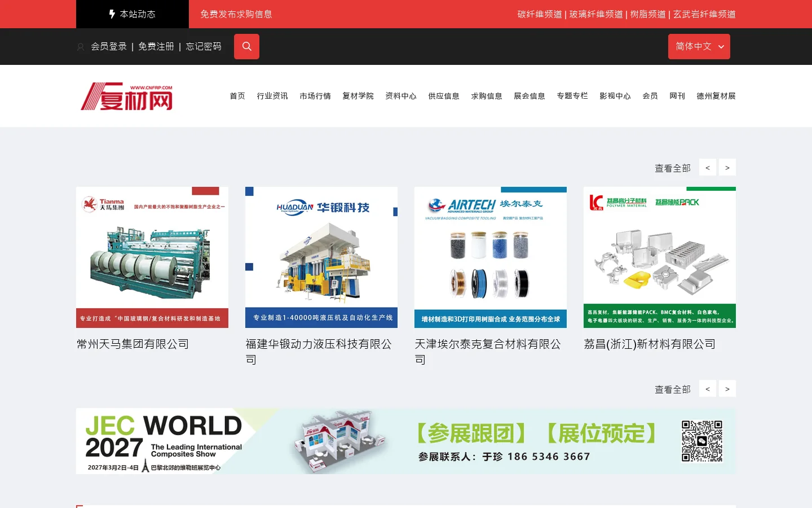Expand the 简体中文 language dropdown
This screenshot has width=812, height=508.
click(699, 46)
